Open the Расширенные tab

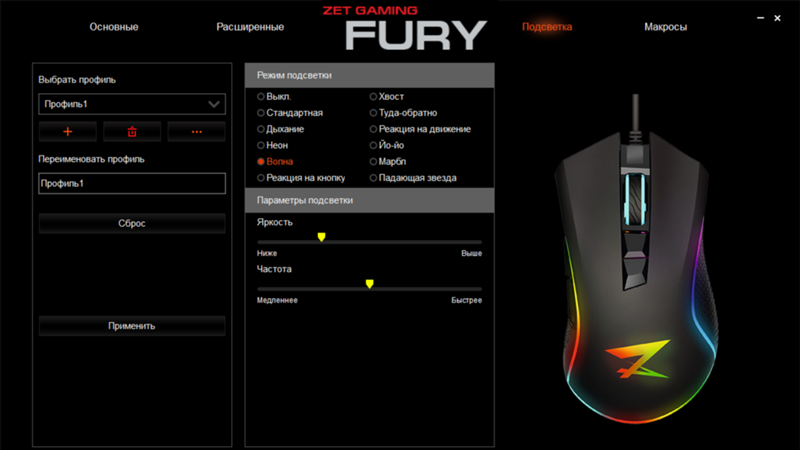pyautogui.click(x=250, y=27)
